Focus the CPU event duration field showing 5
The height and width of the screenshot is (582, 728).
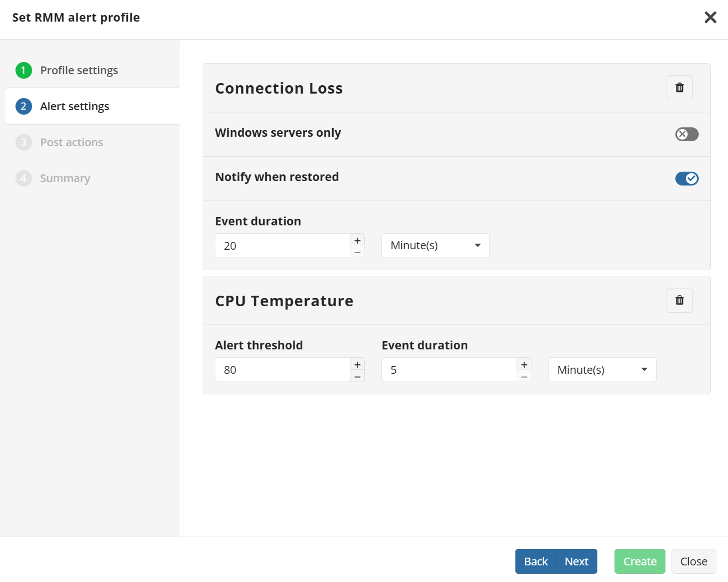click(449, 369)
